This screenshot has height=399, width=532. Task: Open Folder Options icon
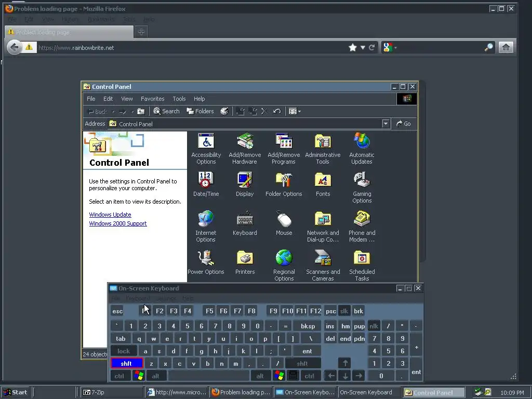(284, 184)
